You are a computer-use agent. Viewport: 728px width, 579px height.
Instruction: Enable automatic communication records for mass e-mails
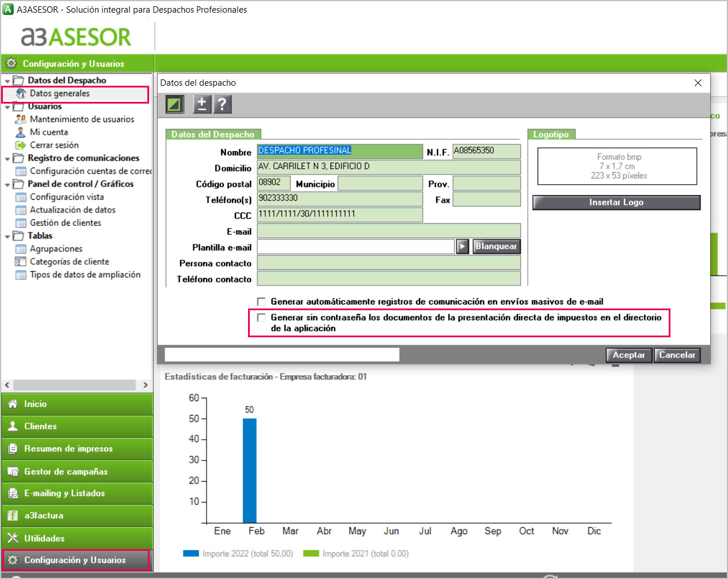coord(261,302)
